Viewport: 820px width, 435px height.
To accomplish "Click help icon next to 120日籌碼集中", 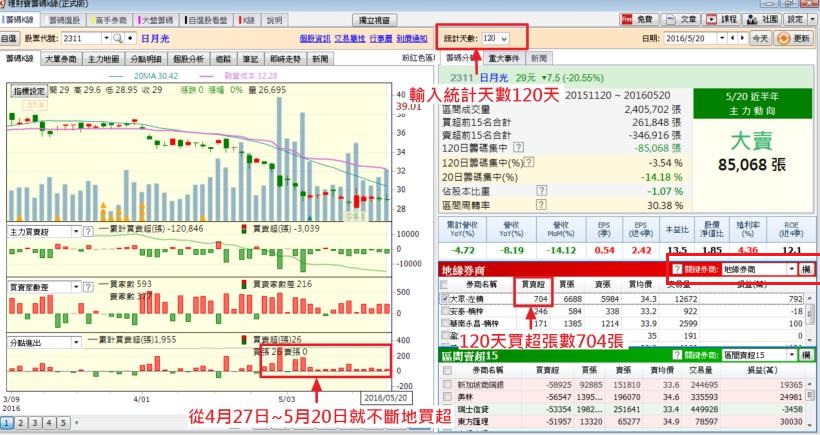I will [x=518, y=148].
